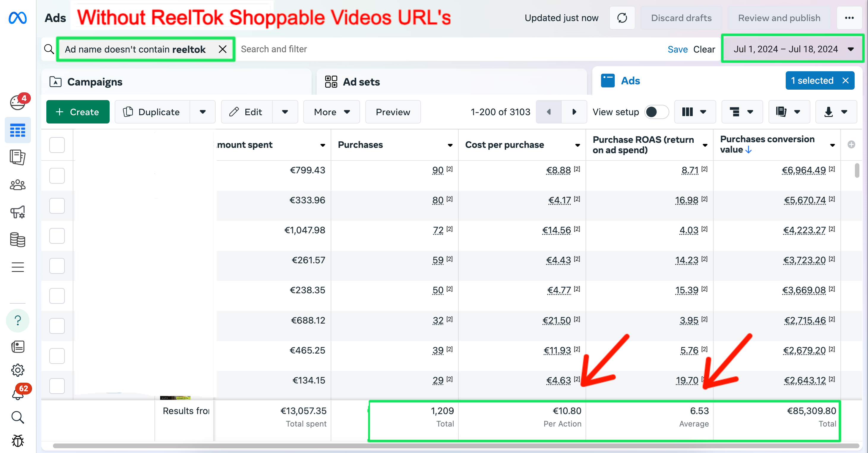This screenshot has height=453, width=868.
Task: Open the More dropdown menu
Action: click(x=331, y=112)
